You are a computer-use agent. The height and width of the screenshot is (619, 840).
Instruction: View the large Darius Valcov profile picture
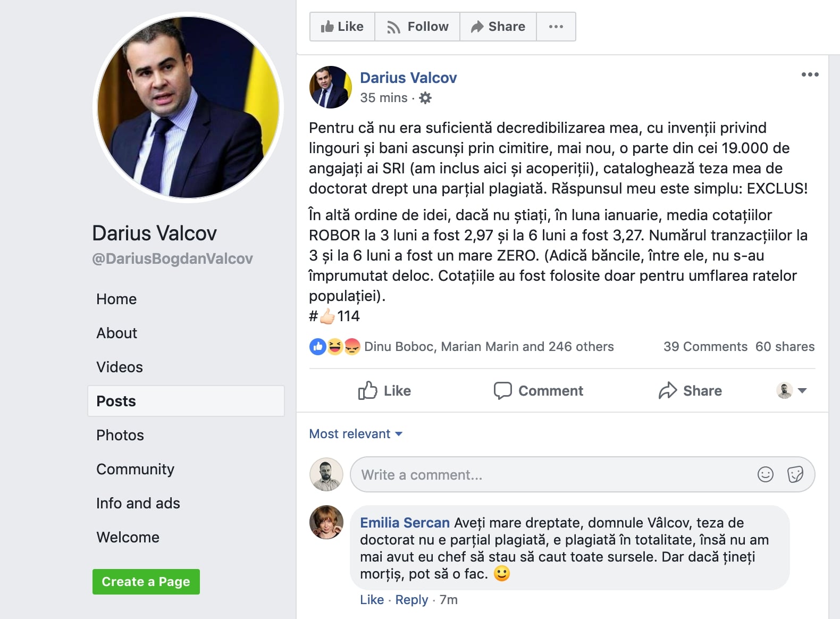click(188, 107)
